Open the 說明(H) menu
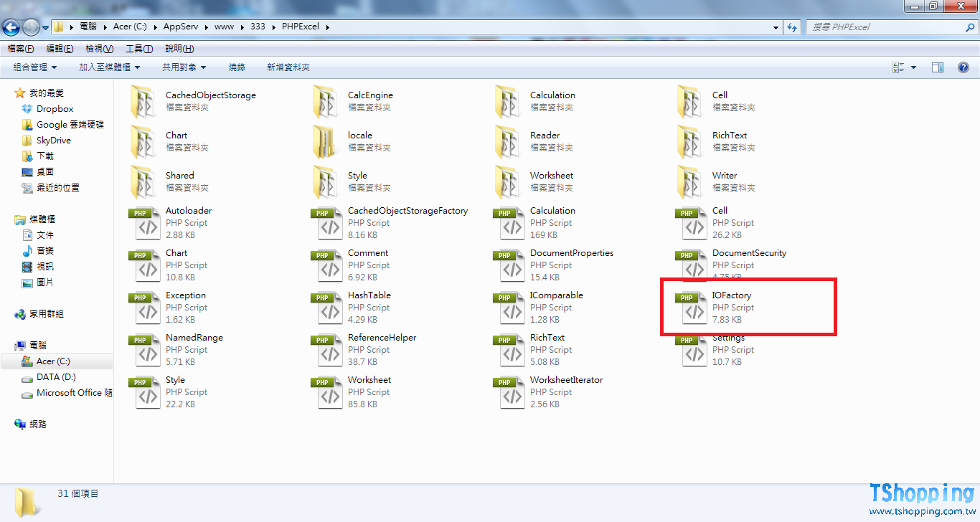 (x=179, y=49)
